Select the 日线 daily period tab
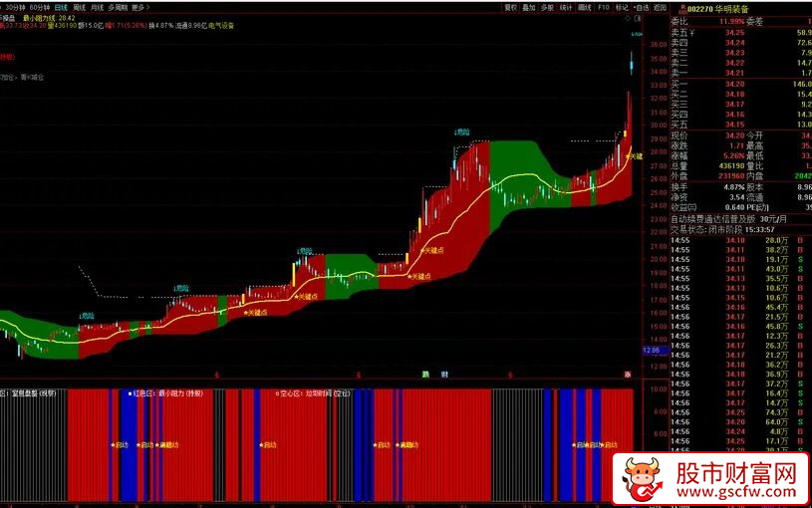Image resolution: width=812 pixels, height=508 pixels. point(61,8)
